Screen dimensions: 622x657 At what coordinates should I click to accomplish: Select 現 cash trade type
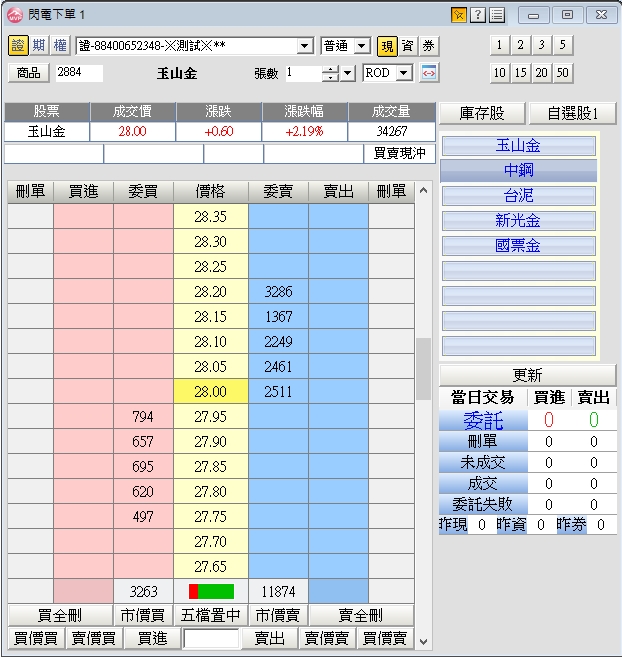[388, 46]
